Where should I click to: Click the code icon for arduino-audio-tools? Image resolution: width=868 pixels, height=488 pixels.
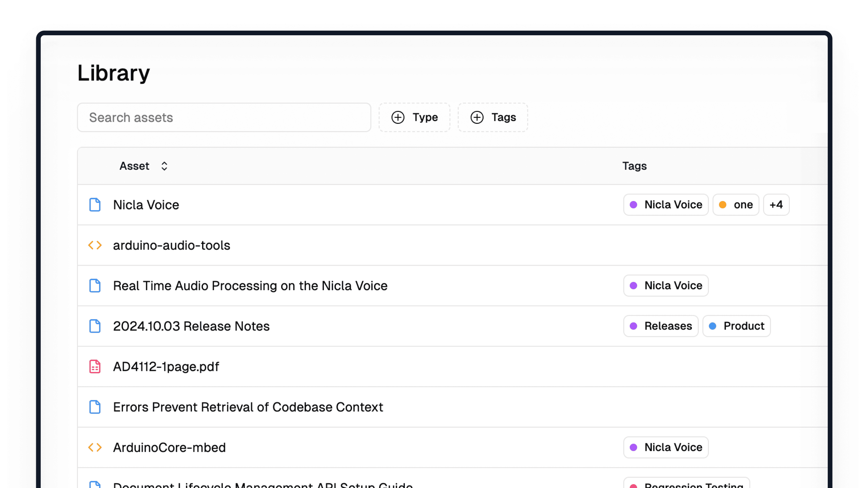click(x=95, y=245)
